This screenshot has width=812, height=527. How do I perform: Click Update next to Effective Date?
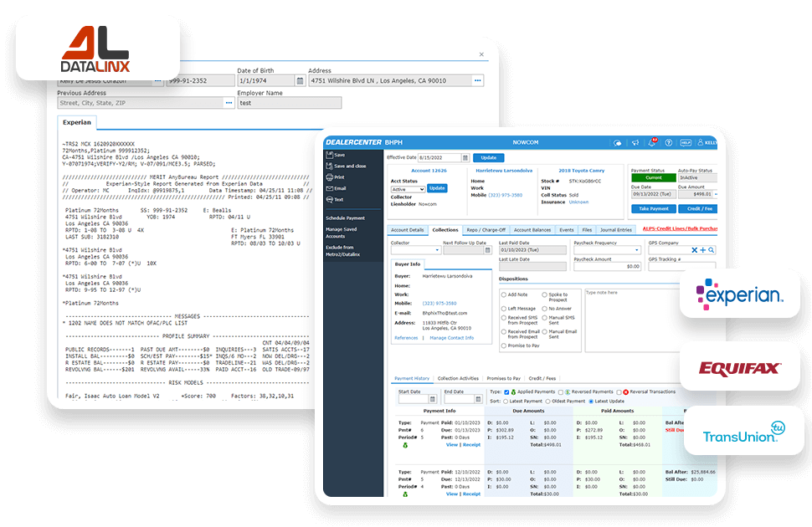pos(488,158)
